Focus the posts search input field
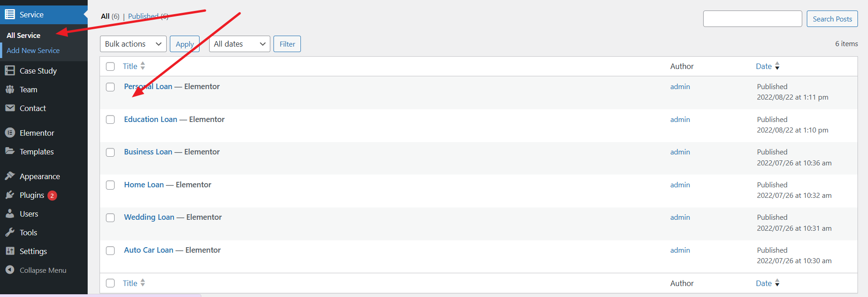 click(x=752, y=19)
